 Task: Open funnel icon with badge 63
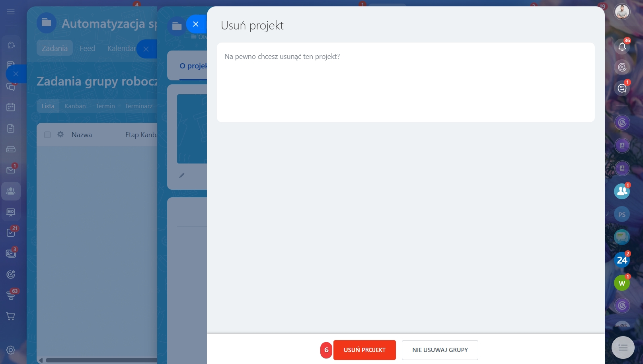11,296
